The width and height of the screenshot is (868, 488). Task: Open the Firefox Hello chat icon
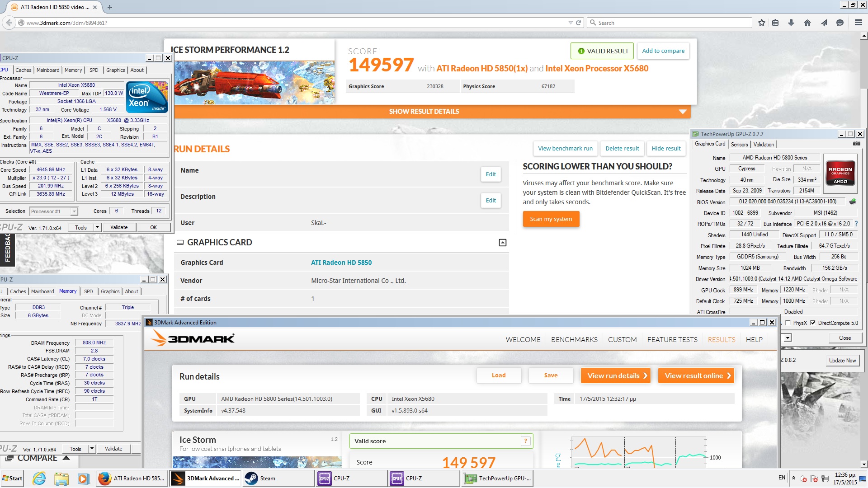tap(840, 23)
